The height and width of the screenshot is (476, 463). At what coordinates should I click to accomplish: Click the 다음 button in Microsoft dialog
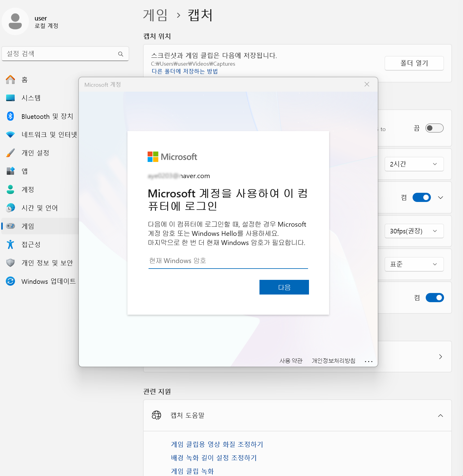coord(284,287)
